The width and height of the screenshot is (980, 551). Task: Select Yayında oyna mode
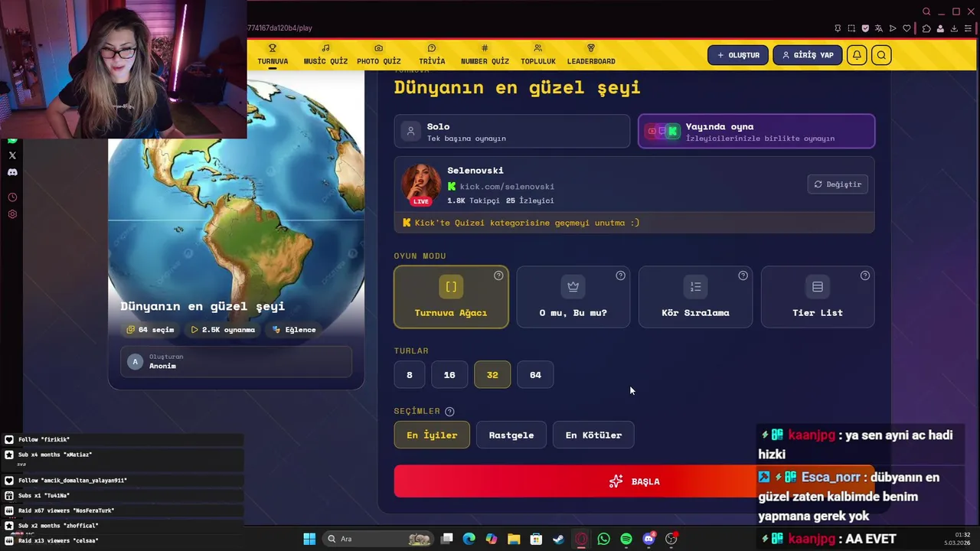756,132
